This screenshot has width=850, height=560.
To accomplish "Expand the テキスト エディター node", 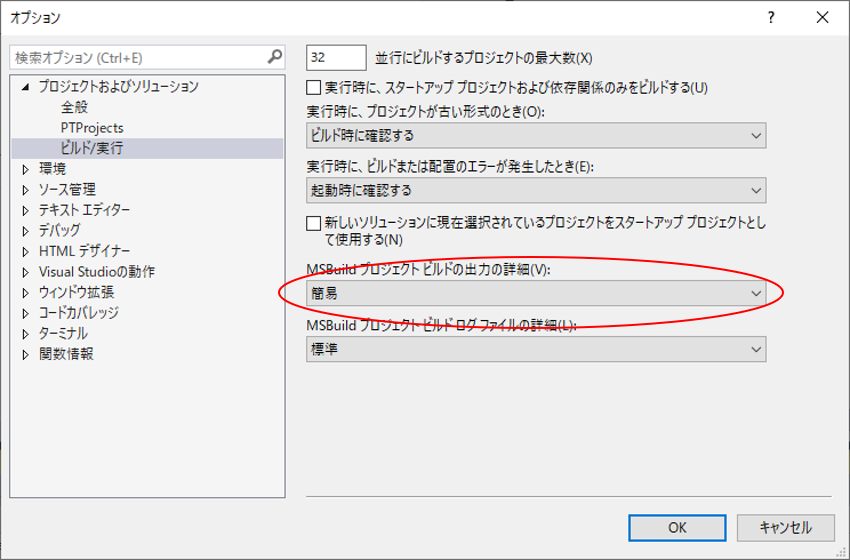I will [x=26, y=210].
